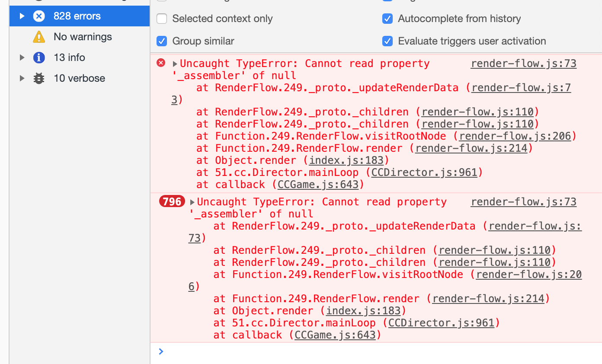The height and width of the screenshot is (364, 602).
Task: Uncheck Evaluate triggers user activation
Action: 387,41
